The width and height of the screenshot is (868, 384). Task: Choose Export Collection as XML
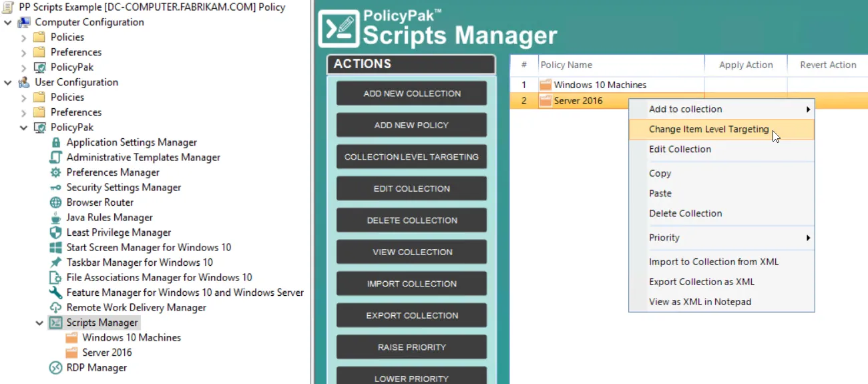(x=722, y=282)
